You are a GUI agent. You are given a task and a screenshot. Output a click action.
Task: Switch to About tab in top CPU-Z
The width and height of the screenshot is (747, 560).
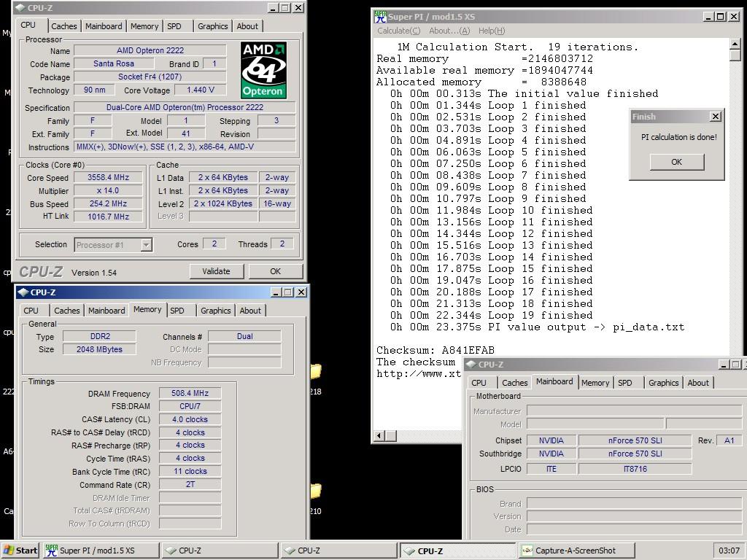coord(247,26)
